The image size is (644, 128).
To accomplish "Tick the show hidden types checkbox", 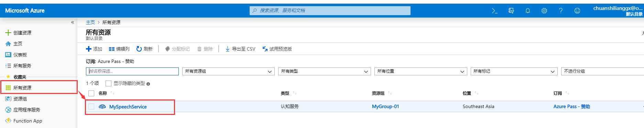I will pos(108,83).
